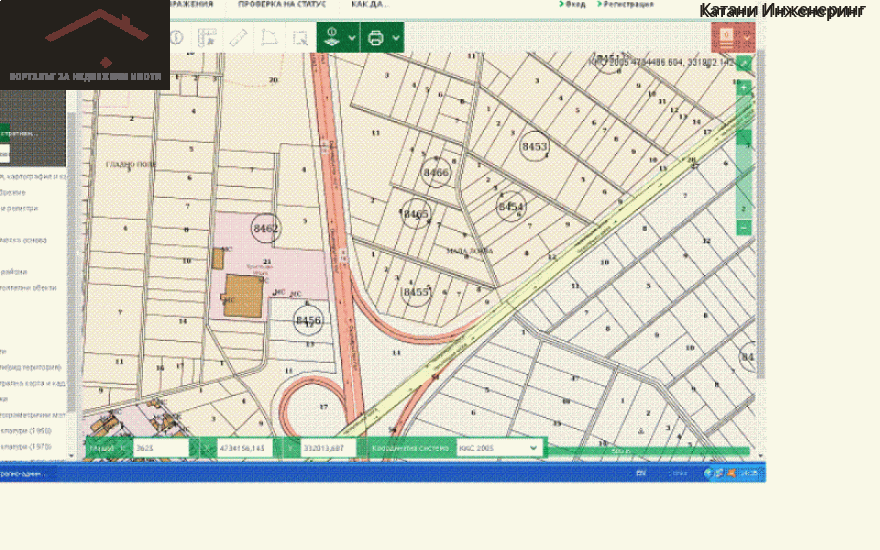The width and height of the screenshot is (880, 550).
Task: Select the polygon area measurement tool
Action: click(269, 38)
